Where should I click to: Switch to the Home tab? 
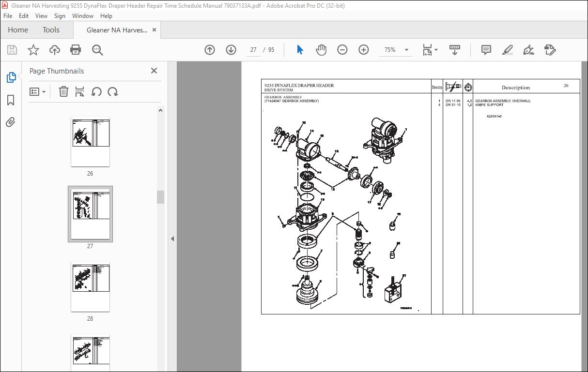18,30
